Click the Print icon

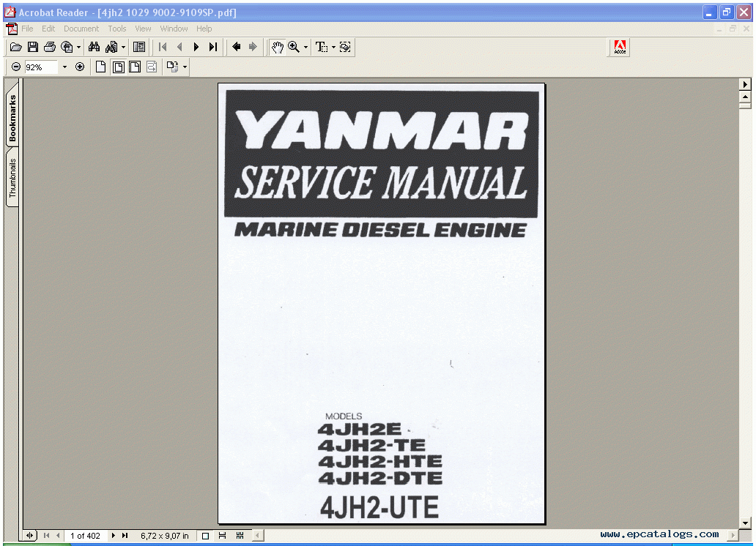tap(50, 47)
